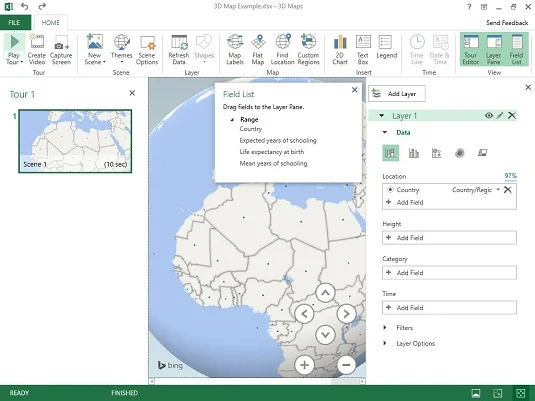Image resolution: width=535 pixels, height=401 pixels.
Task: Rename Layer 1 with pencil icon
Action: (500, 115)
